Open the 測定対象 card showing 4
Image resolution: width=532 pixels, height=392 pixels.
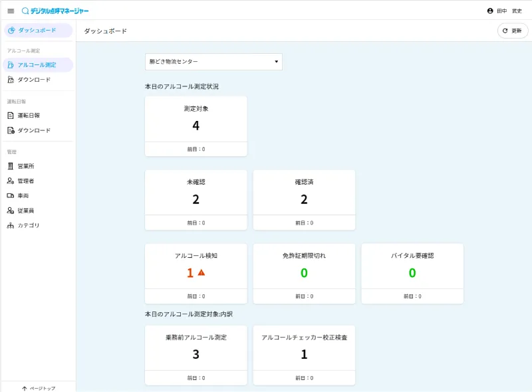pos(196,126)
